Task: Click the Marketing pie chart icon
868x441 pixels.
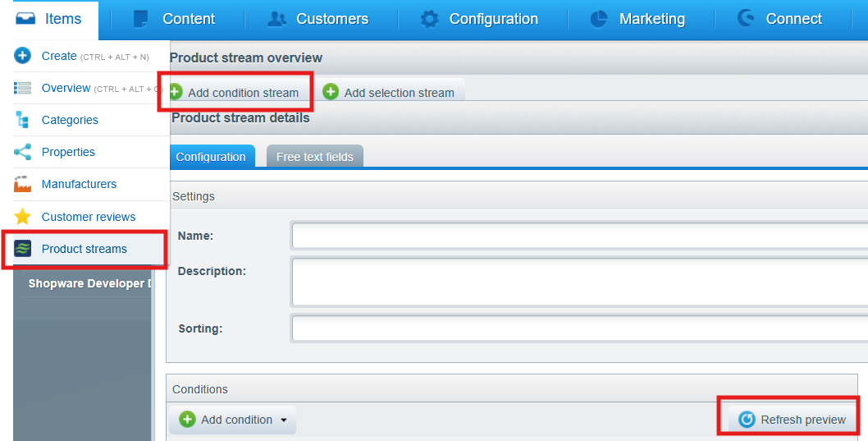Action: (x=598, y=19)
